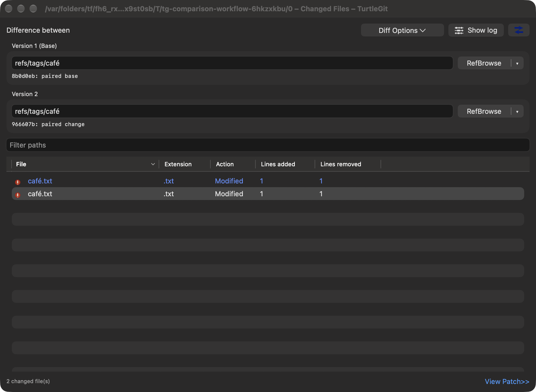
Task: Open the Diff Options dropdown
Action: (402, 30)
